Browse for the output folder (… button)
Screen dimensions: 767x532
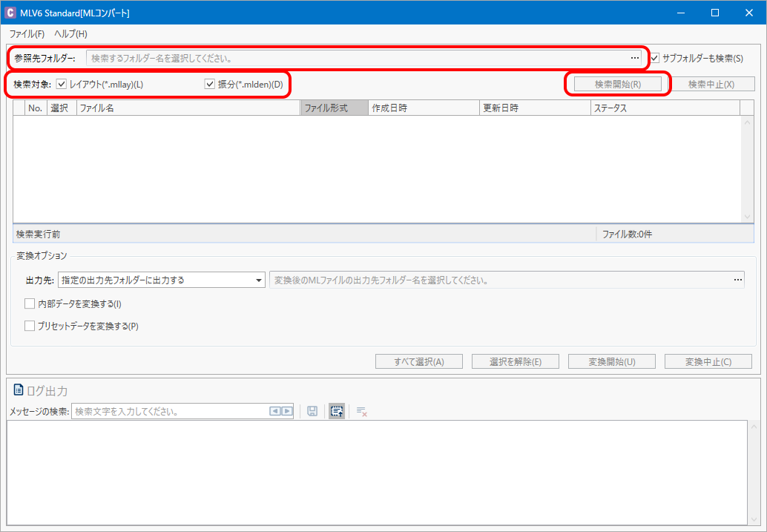(x=737, y=280)
